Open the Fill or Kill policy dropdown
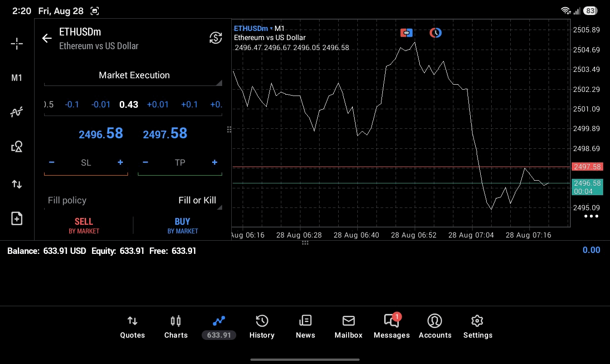Viewport: 610px width, 364px height. pyautogui.click(x=133, y=200)
